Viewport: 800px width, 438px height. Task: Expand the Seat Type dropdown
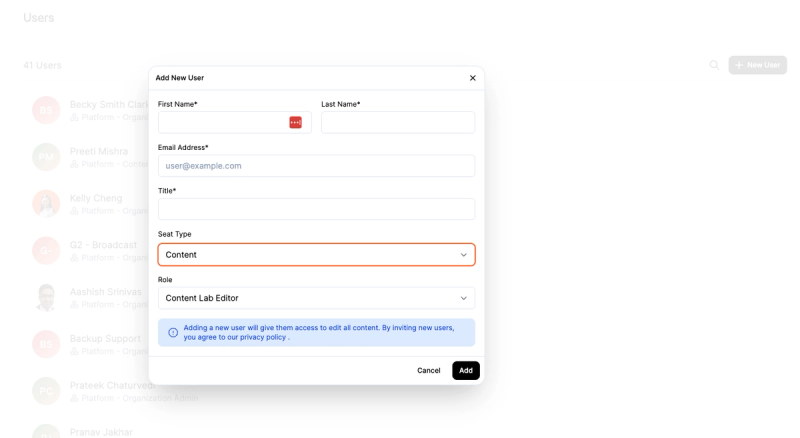click(x=316, y=255)
